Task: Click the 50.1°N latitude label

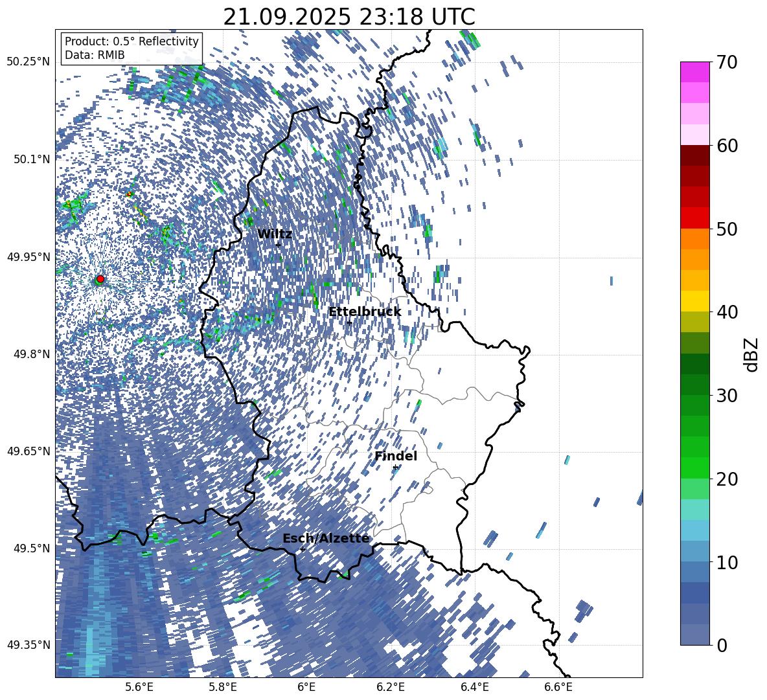Action: tap(31, 159)
